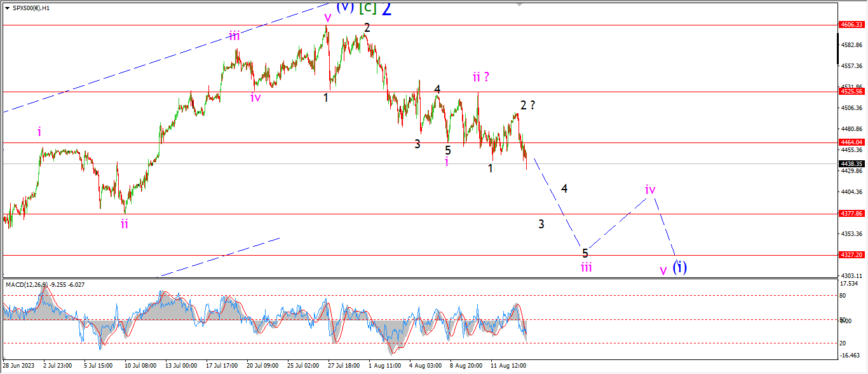Screen dimensions: 868x374
Task: Click the red 4606.33 price label
Action: [x=851, y=25]
